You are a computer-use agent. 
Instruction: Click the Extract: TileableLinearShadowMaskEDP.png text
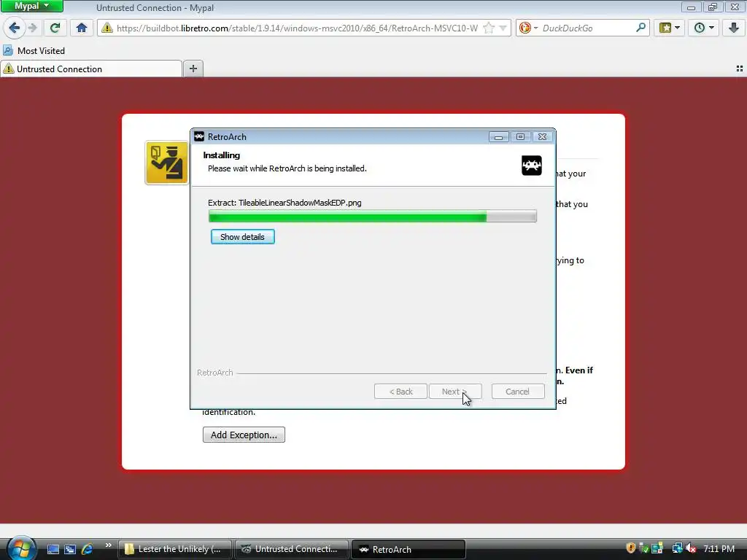point(285,203)
